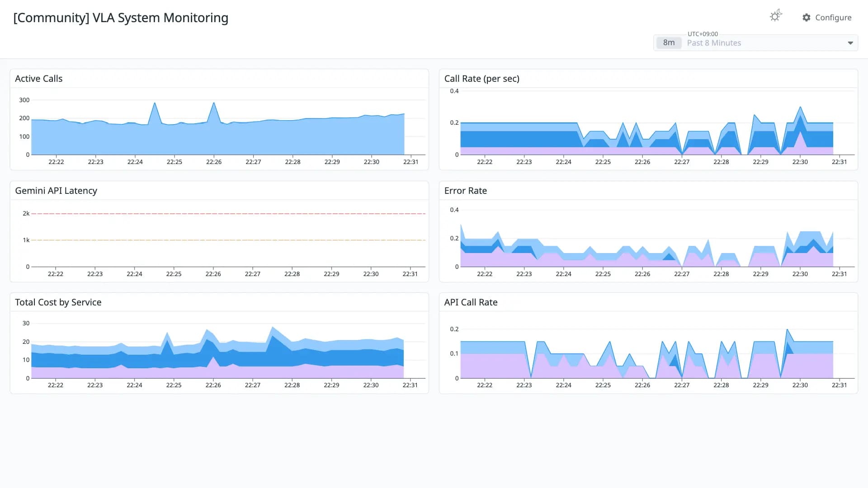Click the Configure gear icon

pos(807,18)
